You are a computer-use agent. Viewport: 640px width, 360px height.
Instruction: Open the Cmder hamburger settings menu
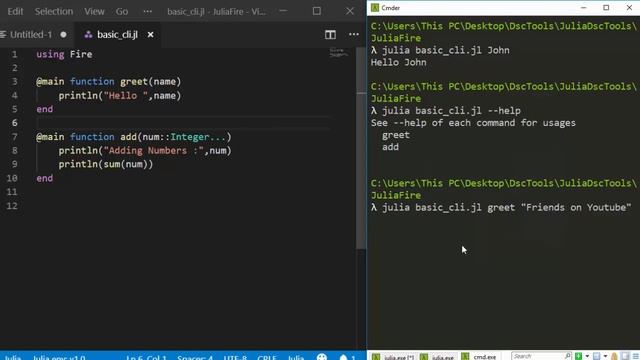point(635,356)
